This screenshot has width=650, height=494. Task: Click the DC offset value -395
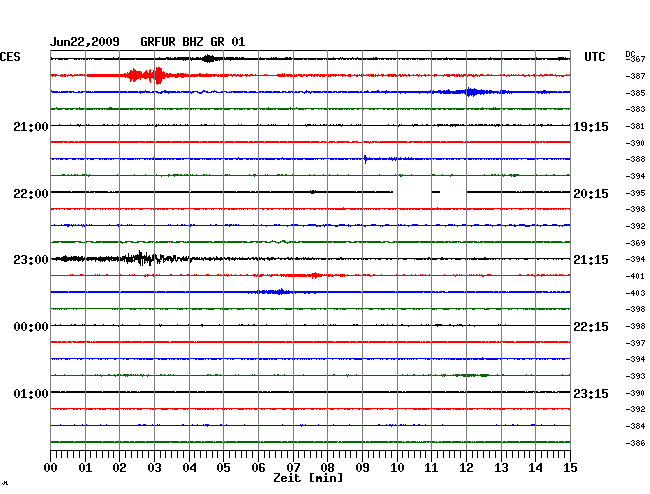[635, 193]
